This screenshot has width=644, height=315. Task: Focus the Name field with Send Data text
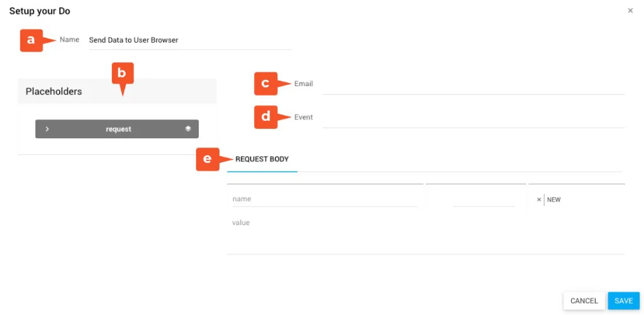pos(189,40)
